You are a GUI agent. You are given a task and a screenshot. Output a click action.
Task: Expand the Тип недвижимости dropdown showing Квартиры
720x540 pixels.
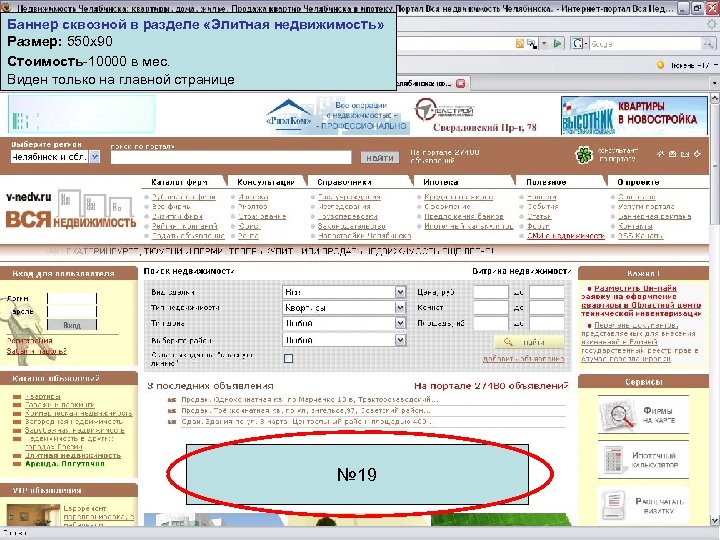400,308
